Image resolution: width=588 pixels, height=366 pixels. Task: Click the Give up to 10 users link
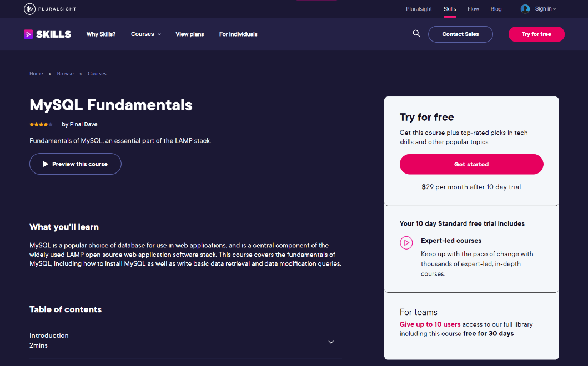(430, 324)
